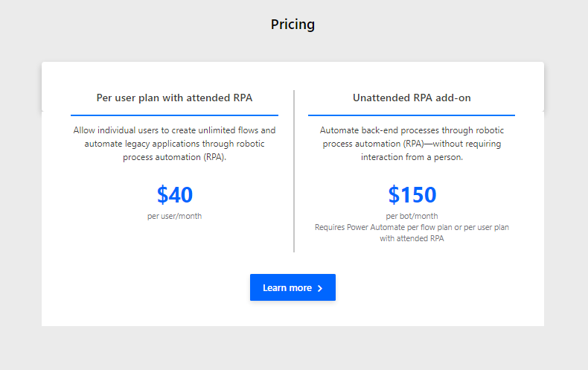Viewport: 588px width, 370px height.
Task: Click the 'interaction from a person.' line
Action: (412, 157)
